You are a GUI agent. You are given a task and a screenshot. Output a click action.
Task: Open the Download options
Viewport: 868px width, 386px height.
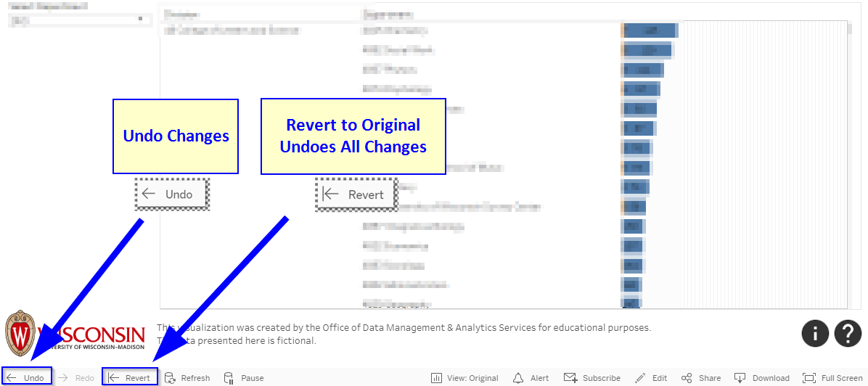tap(762, 378)
